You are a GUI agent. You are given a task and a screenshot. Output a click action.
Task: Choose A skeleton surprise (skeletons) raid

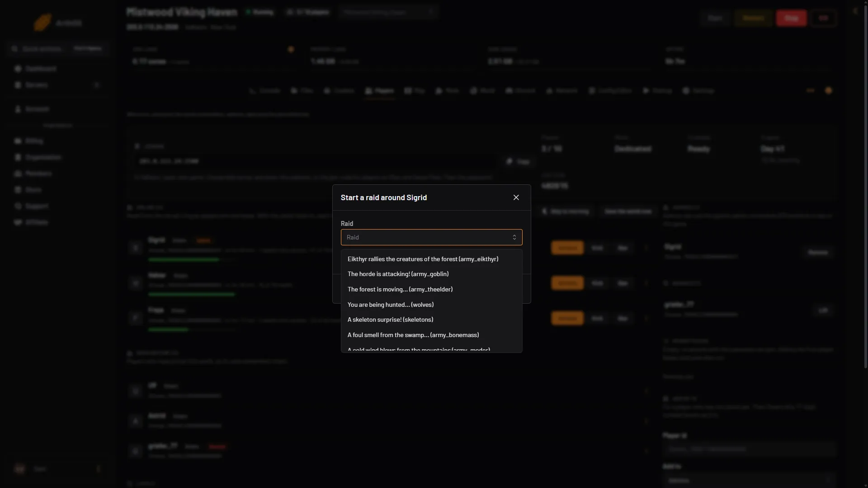pos(431,319)
